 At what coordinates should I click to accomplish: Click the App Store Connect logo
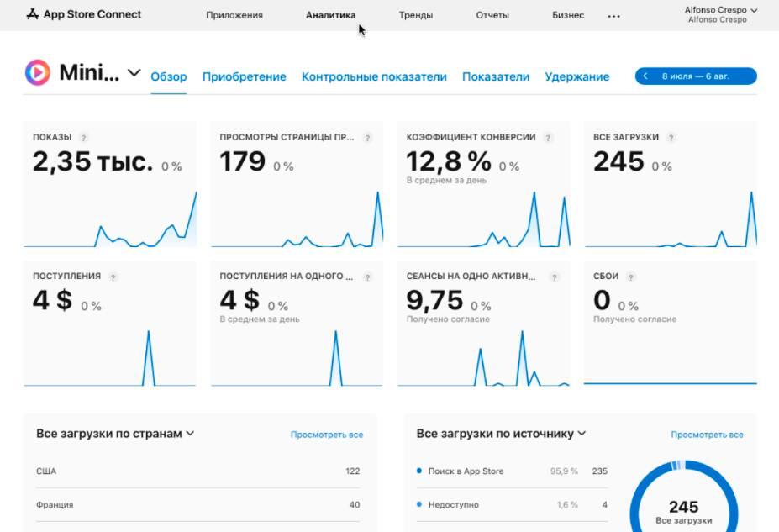(83, 14)
